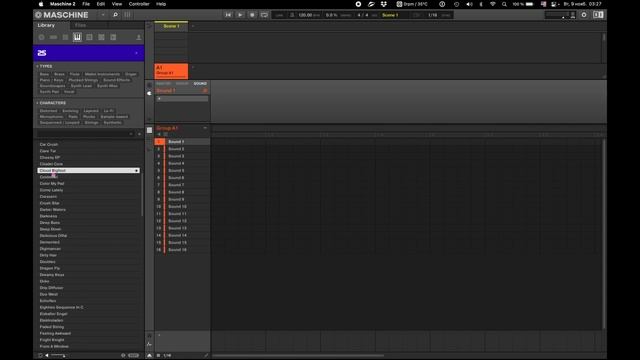Switch to the SOUND tab

pyautogui.click(x=200, y=84)
